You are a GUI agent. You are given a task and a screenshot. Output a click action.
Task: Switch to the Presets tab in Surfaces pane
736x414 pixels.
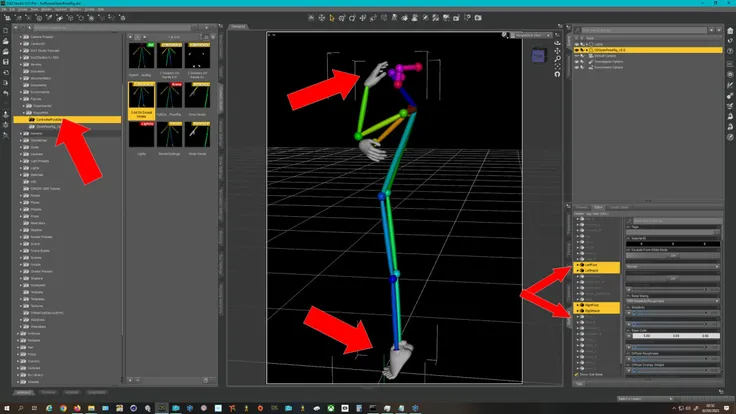pos(582,207)
